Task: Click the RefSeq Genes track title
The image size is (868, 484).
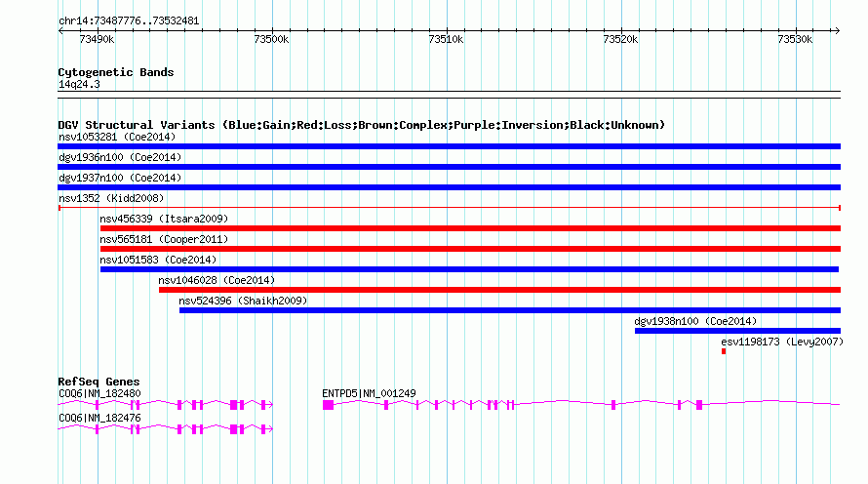Action: (x=99, y=382)
